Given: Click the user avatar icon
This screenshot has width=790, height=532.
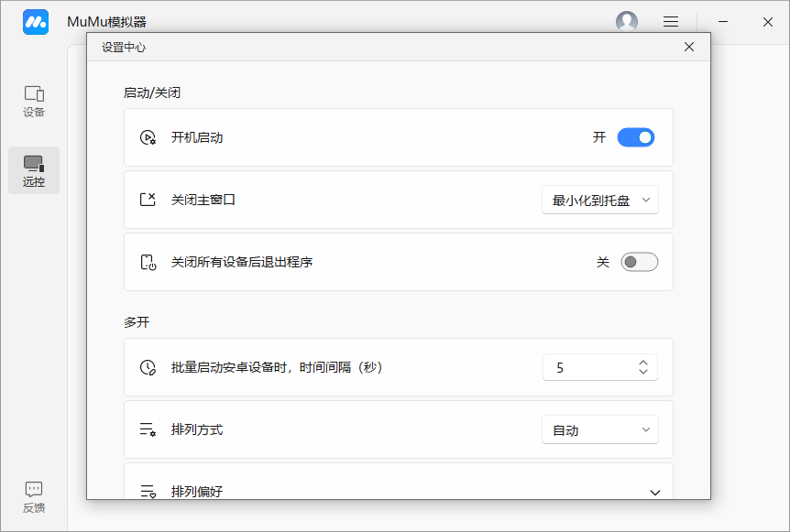Looking at the screenshot, I should pos(627,21).
